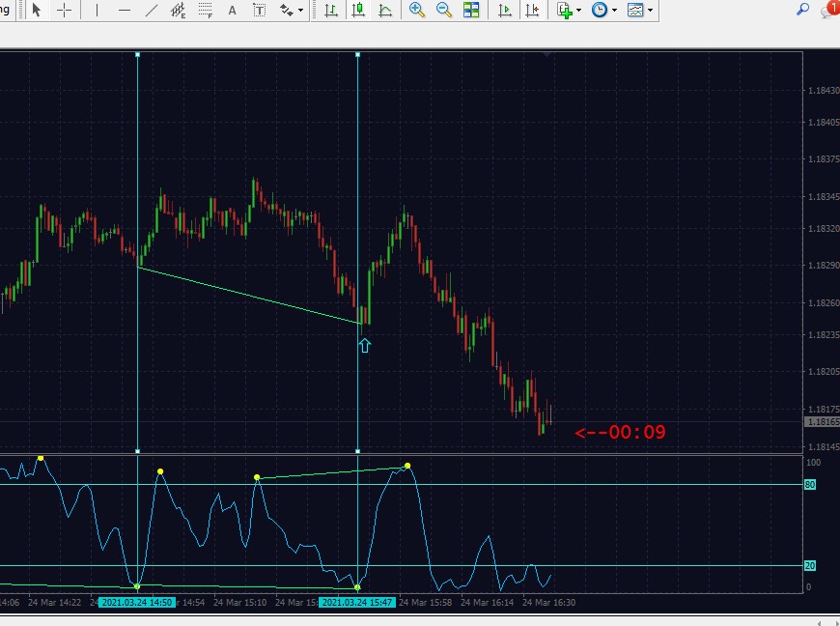This screenshot has width=840, height=626.
Task: Add a text annotation with A tool
Action: click(x=232, y=10)
